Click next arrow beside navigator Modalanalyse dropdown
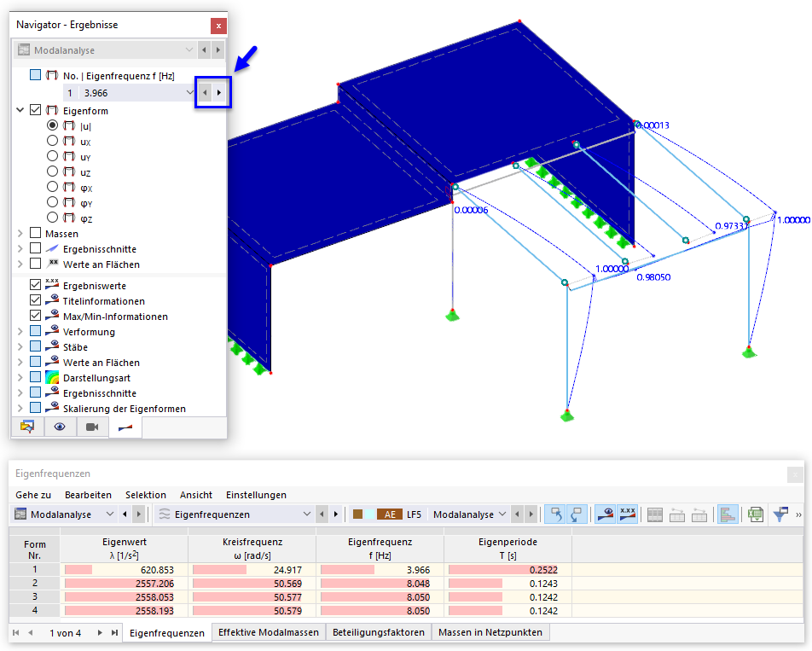812x651 pixels. point(218,50)
